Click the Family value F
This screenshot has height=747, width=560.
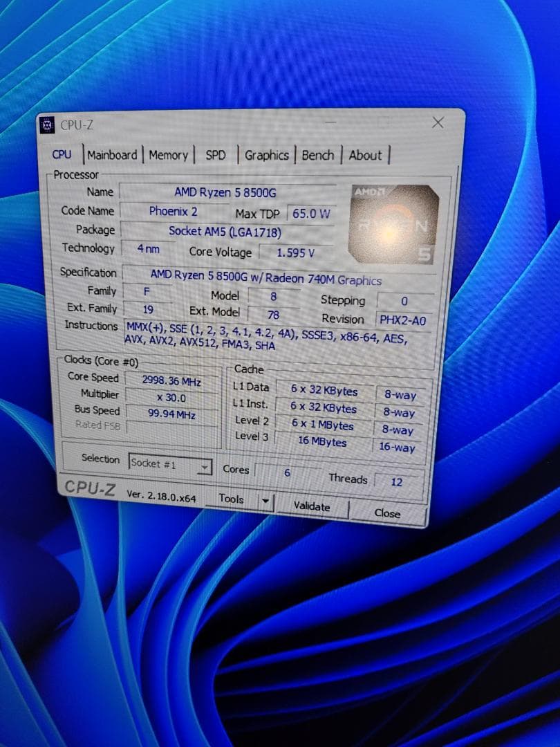pos(147,292)
